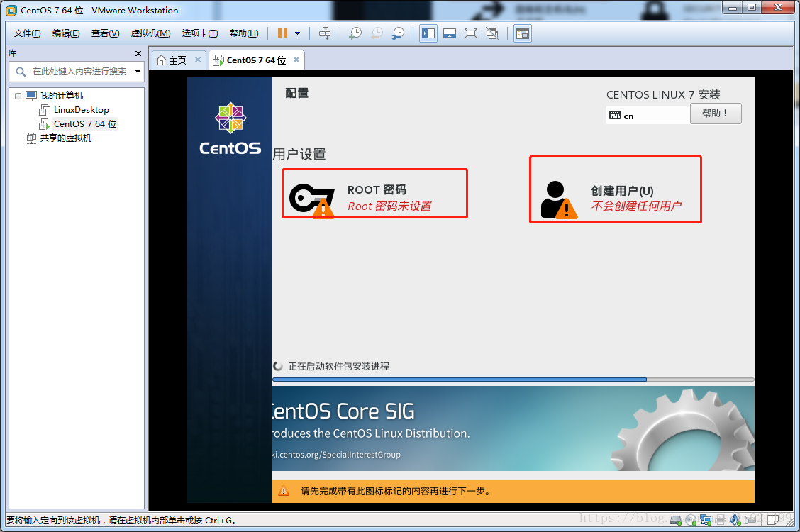Toggle the library sidebar view icon
Screen dimensions: 800x532
[428, 33]
